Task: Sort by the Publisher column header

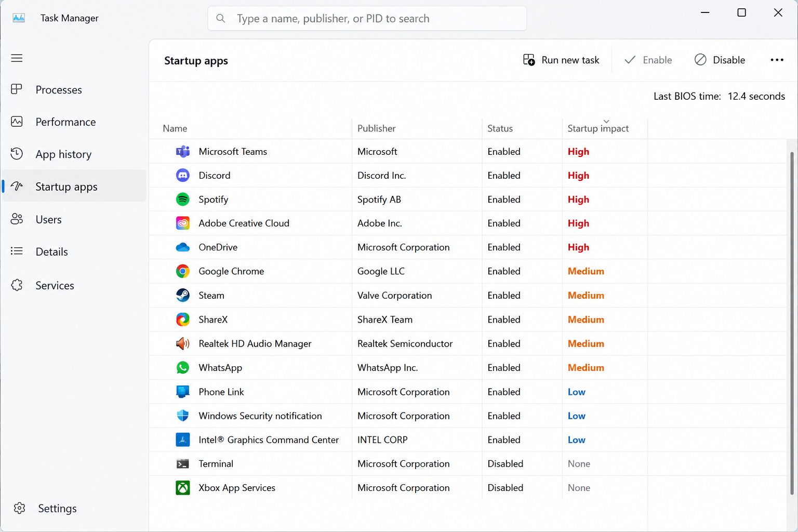Action: [x=417, y=128]
